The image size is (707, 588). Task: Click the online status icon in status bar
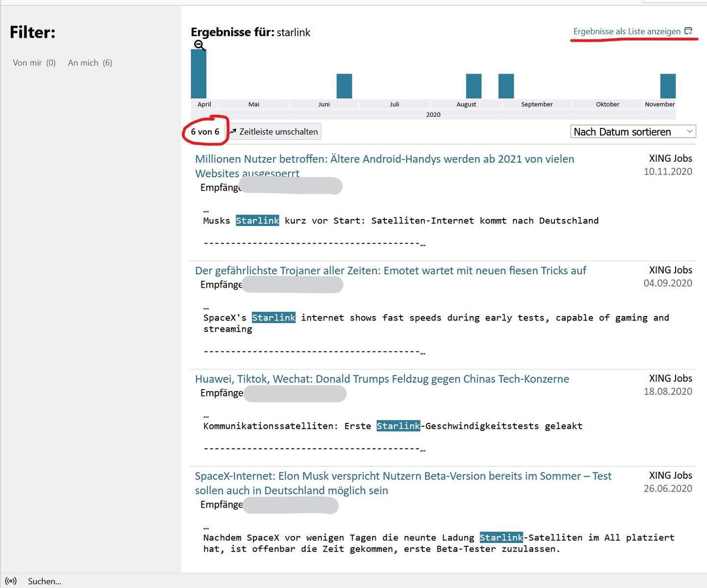coord(11,581)
